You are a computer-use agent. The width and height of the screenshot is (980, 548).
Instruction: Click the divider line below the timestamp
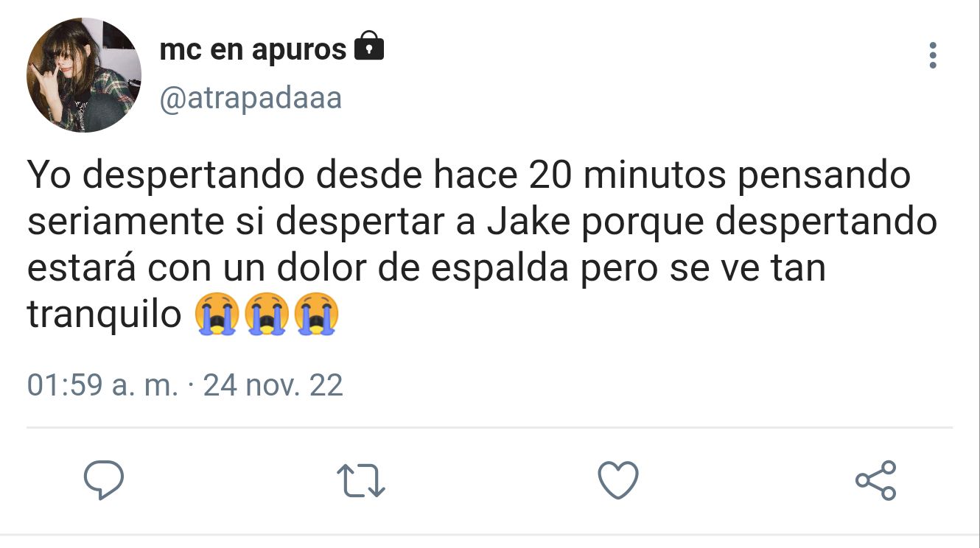[490, 427]
